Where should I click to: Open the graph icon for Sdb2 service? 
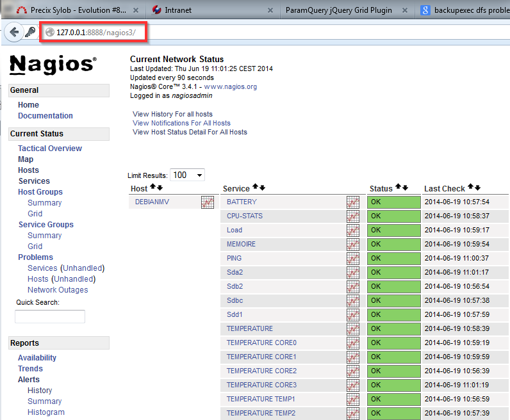(353, 287)
